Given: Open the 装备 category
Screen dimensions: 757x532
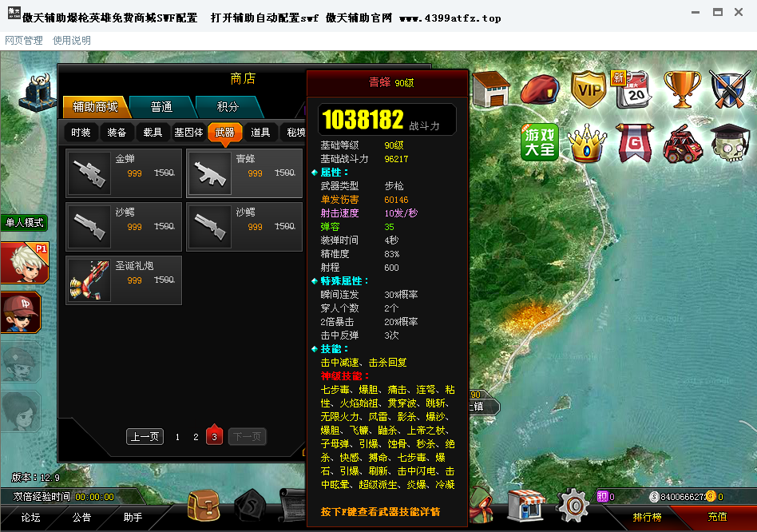Looking at the screenshot, I should [117, 133].
